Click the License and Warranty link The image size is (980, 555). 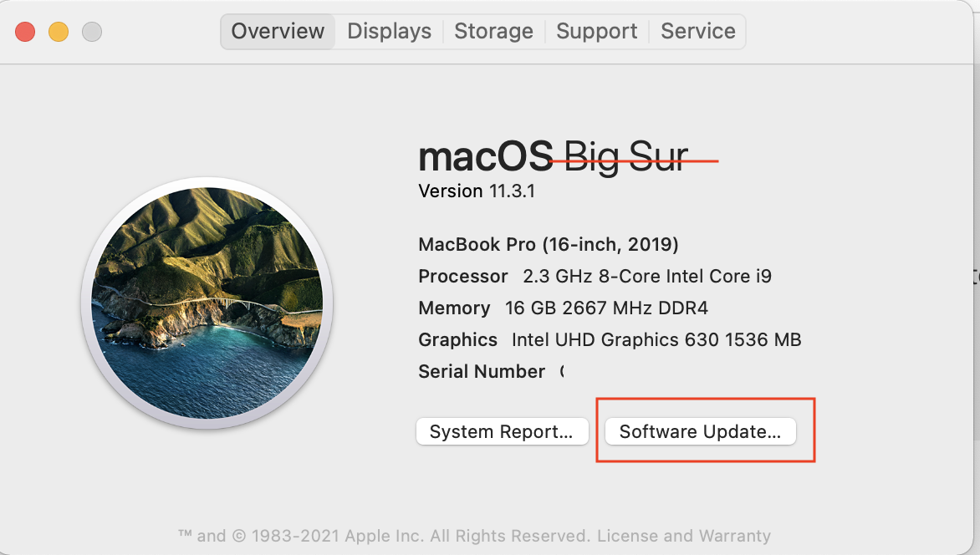684,536
